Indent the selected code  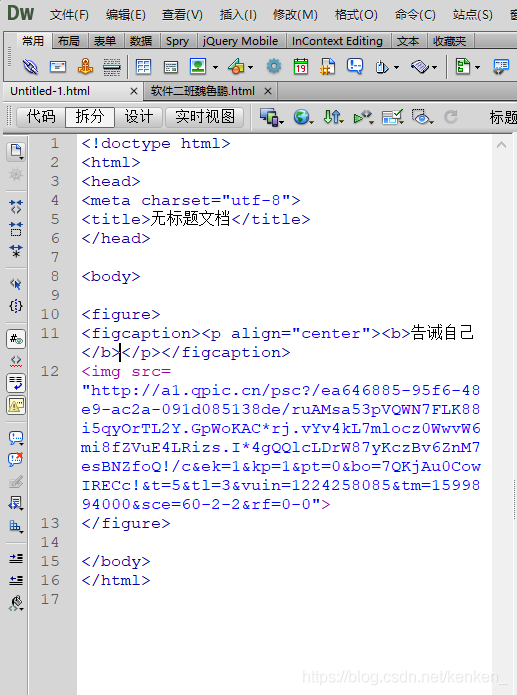pyautogui.click(x=16, y=558)
